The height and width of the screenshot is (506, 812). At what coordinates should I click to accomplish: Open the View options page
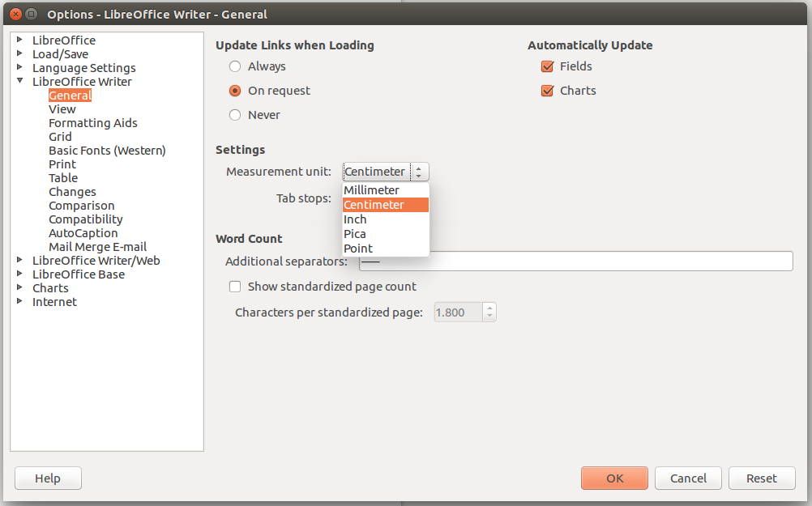(62, 109)
